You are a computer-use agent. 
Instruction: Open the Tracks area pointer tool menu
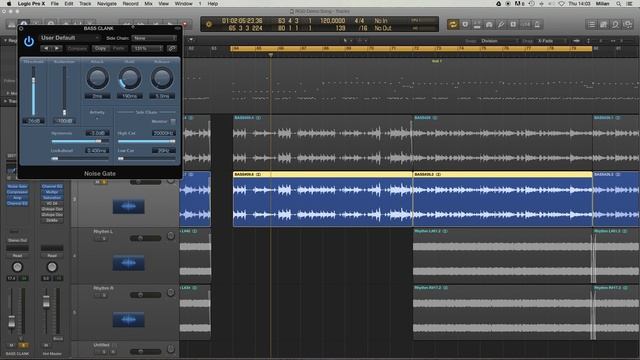click(x=347, y=41)
